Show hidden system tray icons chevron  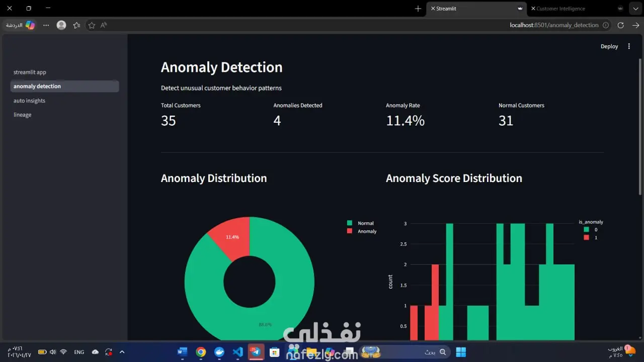click(122, 352)
